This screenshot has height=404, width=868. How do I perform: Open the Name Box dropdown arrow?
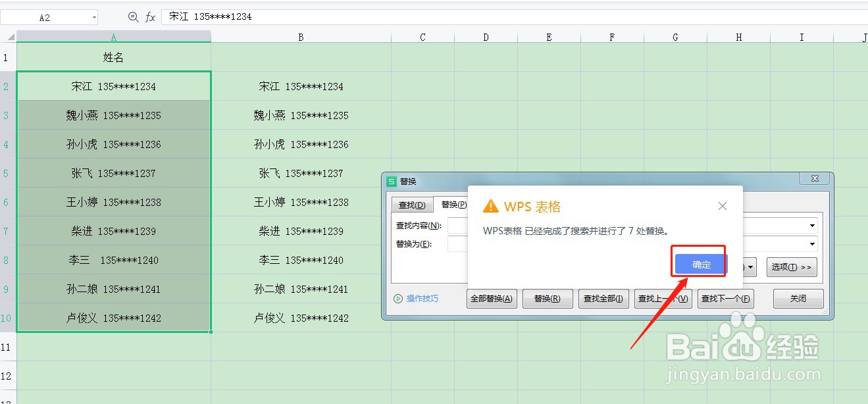coord(94,17)
